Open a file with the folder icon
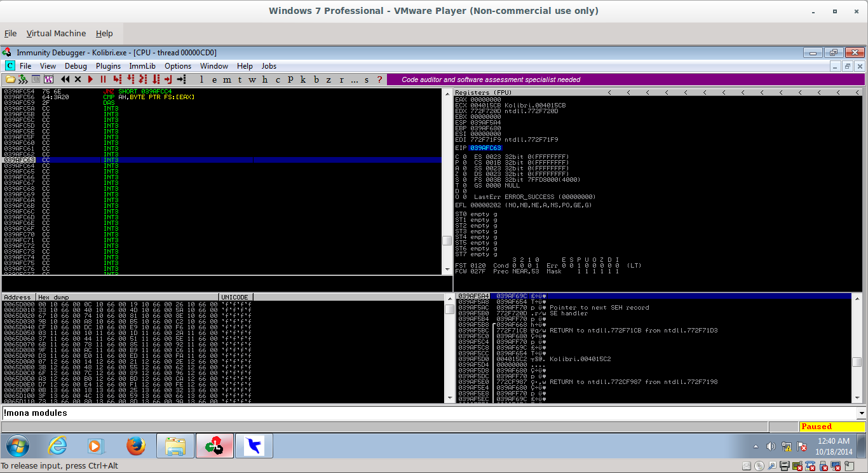868x473 pixels. click(10, 79)
